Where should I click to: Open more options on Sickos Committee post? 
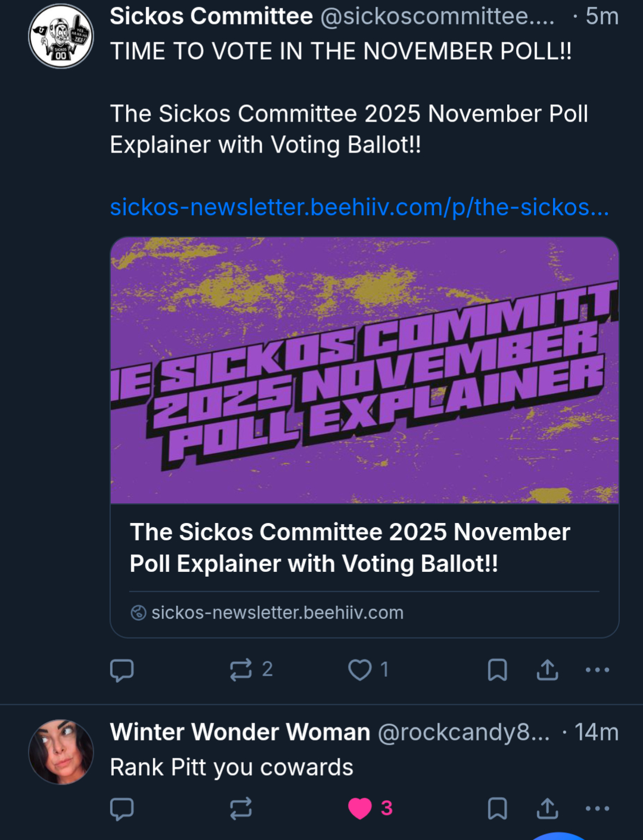(597, 670)
